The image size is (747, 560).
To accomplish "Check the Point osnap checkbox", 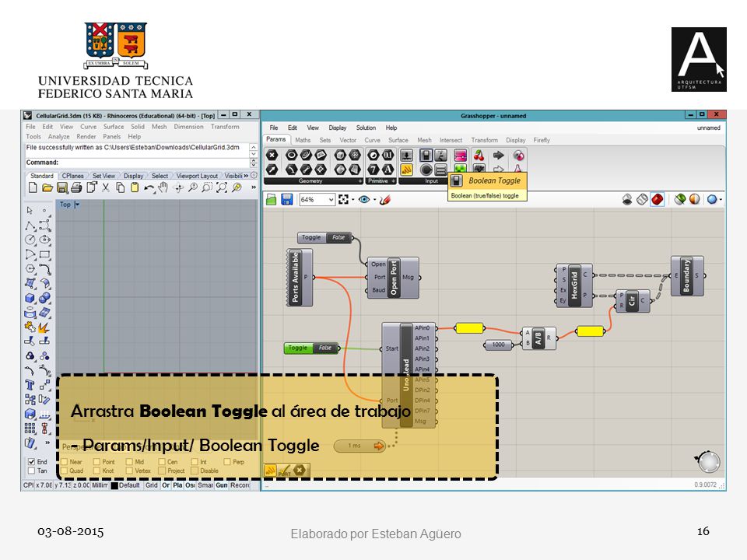I will [x=96, y=461].
